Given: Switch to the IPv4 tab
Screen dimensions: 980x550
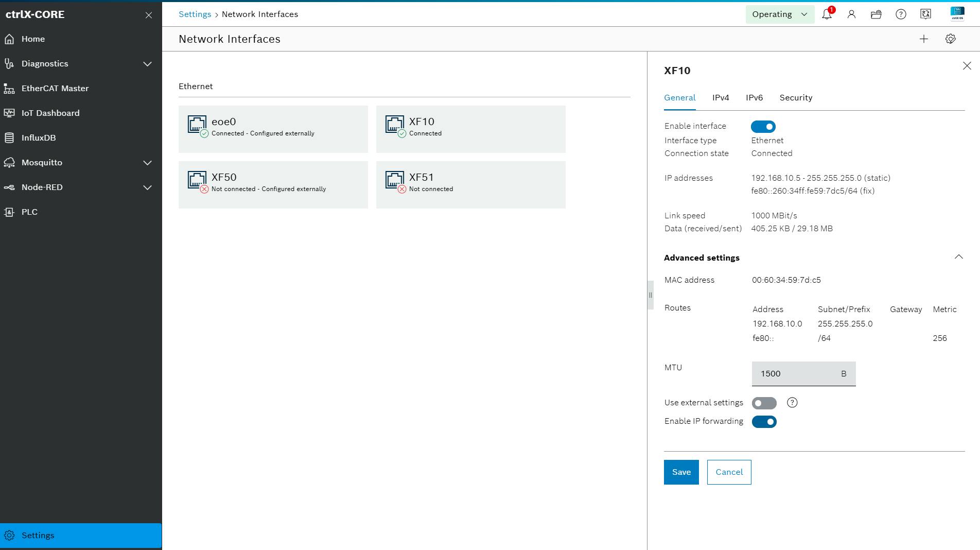Looking at the screenshot, I should click(721, 98).
